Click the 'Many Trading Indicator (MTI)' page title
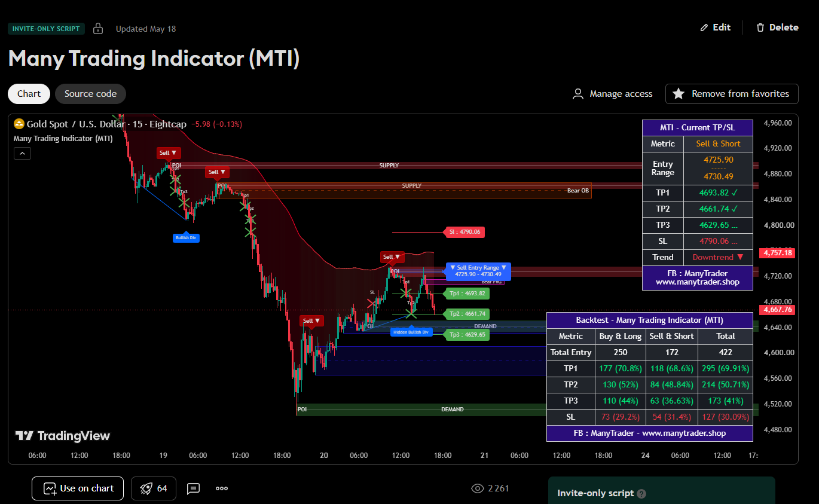Image resolution: width=819 pixels, height=504 pixels. (154, 59)
